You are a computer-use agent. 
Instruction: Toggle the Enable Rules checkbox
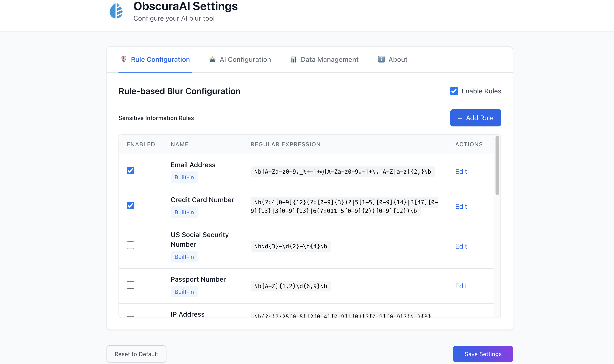pos(454,91)
